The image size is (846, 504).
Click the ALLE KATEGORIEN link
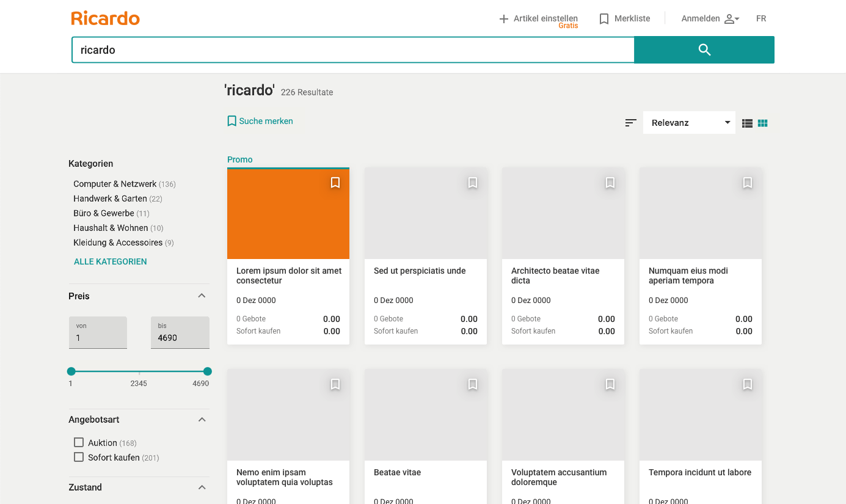pyautogui.click(x=111, y=261)
